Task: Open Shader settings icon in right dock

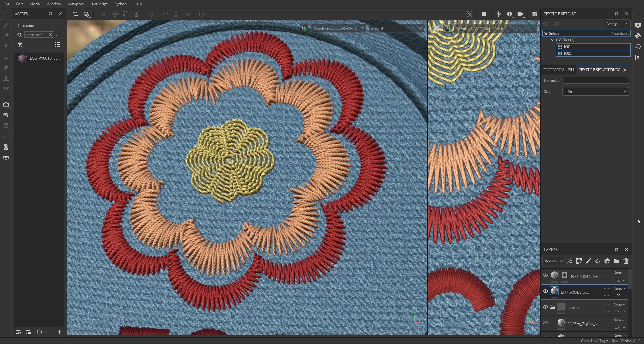Action: (638, 36)
